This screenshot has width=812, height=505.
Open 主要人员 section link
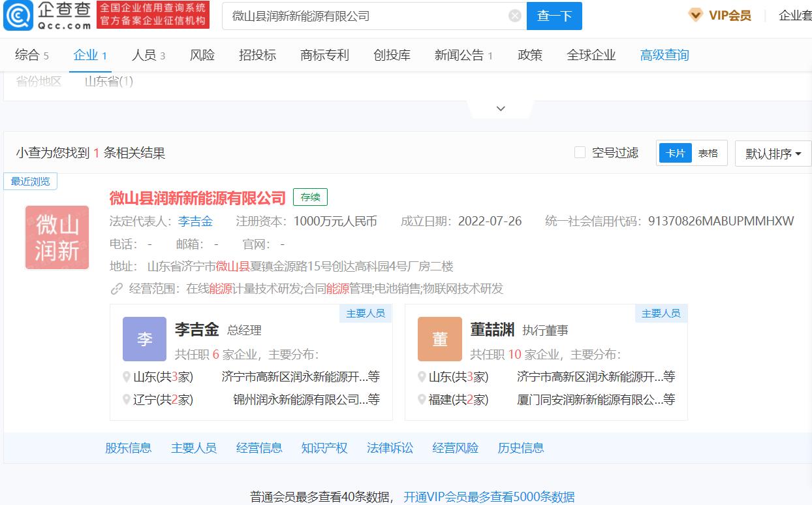click(194, 448)
